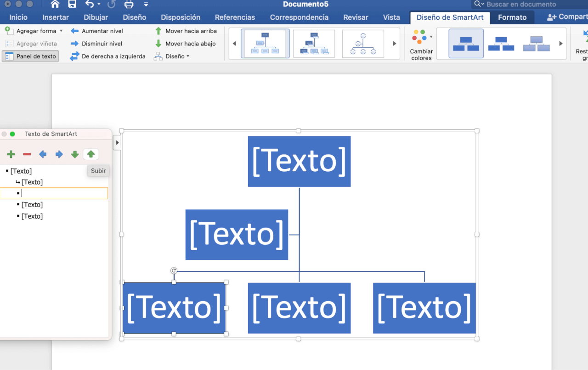Screen dimensions: 588x370
Task: Click the blue left arrow promote icon
Action: (x=43, y=155)
